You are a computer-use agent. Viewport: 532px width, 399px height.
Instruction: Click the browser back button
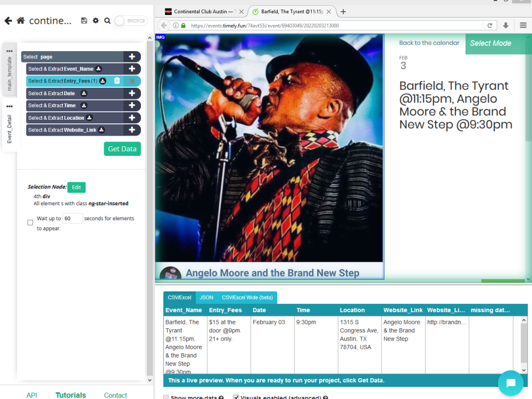164,26
